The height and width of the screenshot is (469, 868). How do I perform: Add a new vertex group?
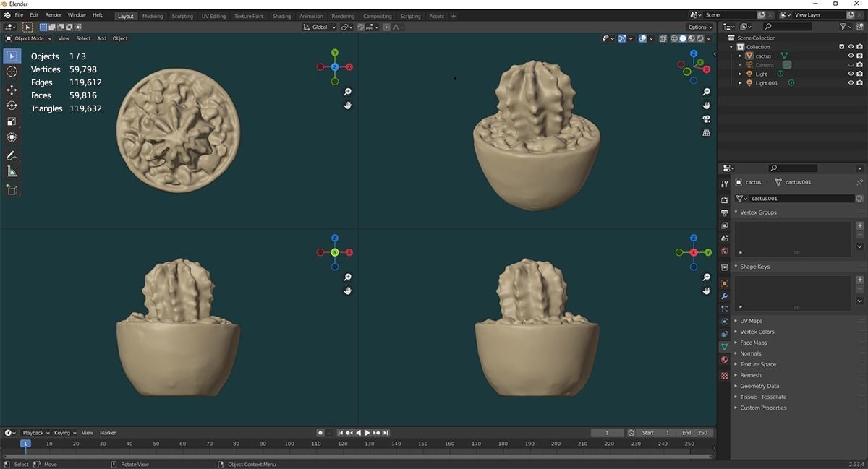click(x=860, y=225)
